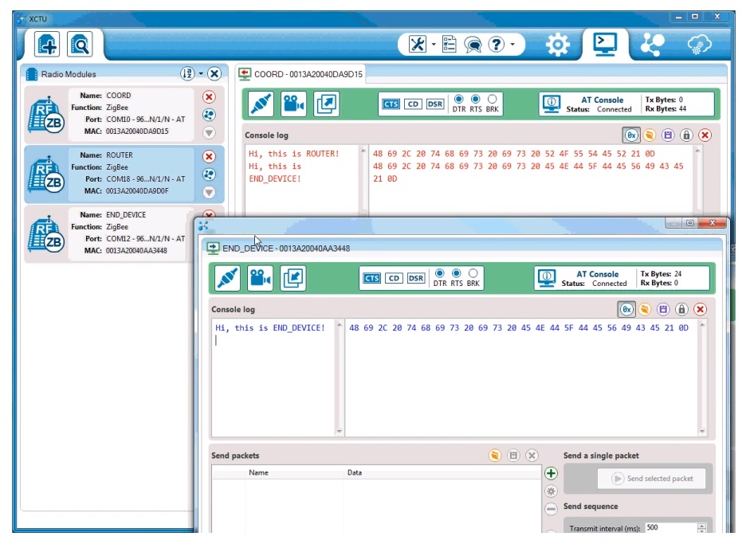
Task: Click END_DEVICE status info monitor icon
Action: pyautogui.click(x=546, y=278)
